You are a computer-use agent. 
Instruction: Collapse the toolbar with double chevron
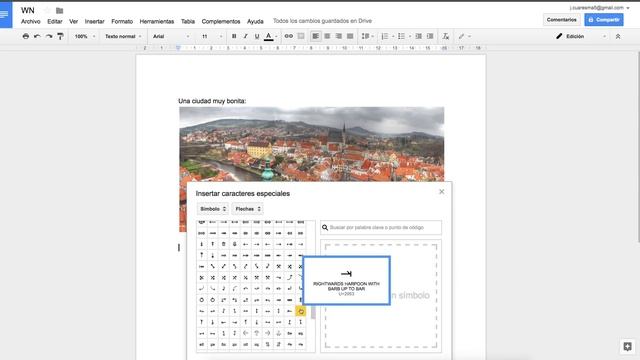click(x=618, y=36)
